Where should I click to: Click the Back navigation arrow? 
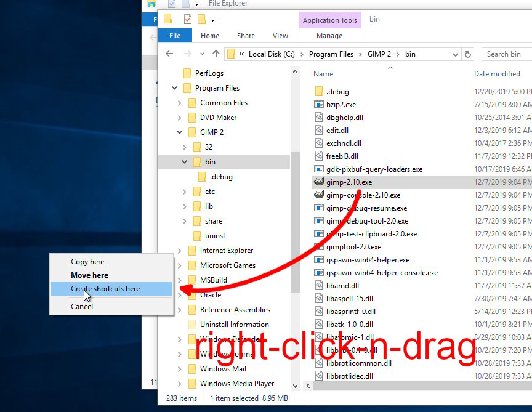(x=170, y=54)
